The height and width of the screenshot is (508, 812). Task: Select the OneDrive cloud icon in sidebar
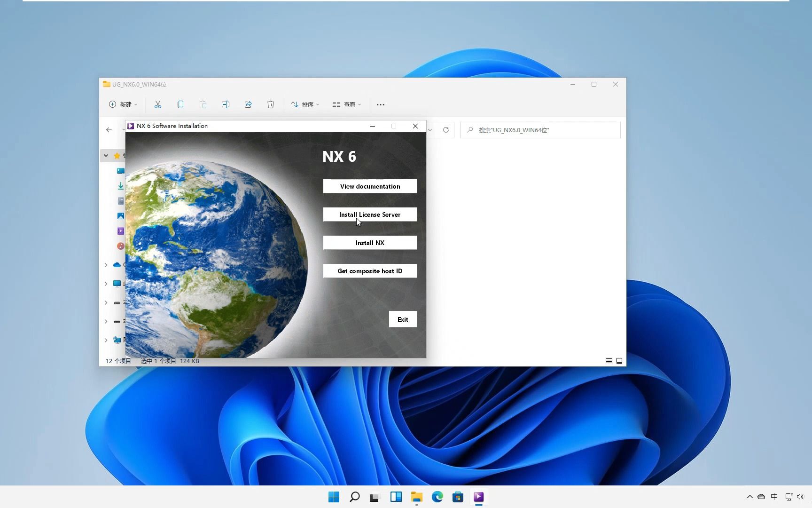tap(117, 265)
